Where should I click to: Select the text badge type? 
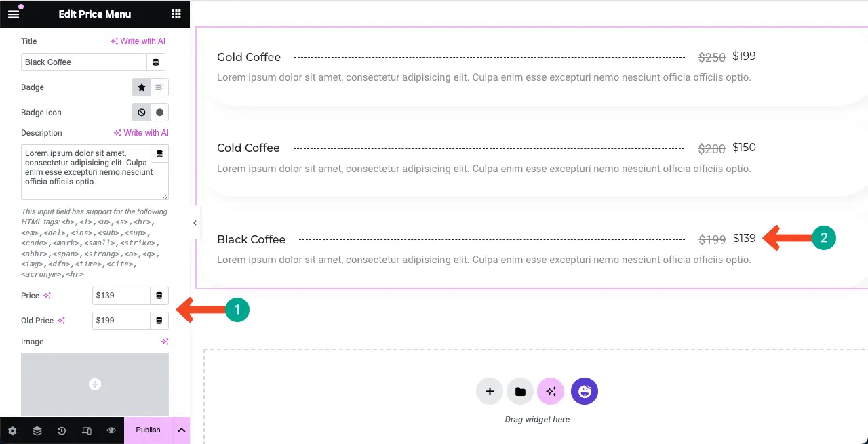[x=159, y=87]
